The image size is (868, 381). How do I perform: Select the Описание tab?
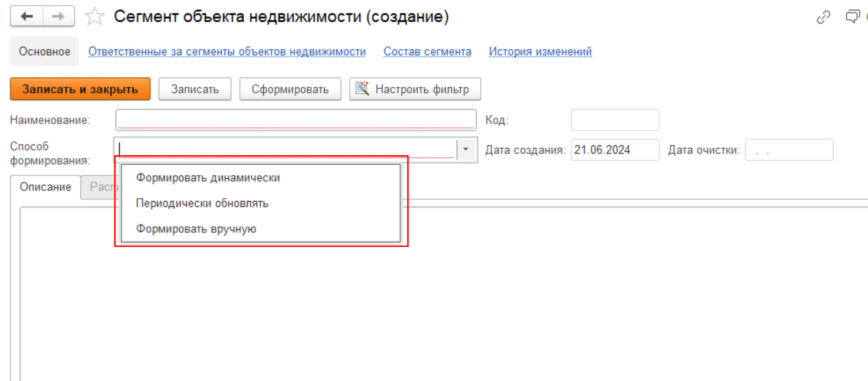click(x=46, y=188)
